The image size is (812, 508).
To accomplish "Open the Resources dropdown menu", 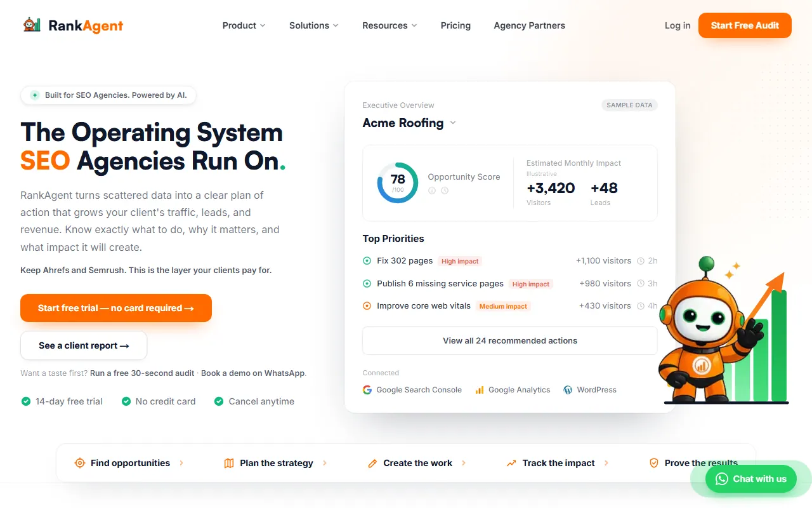I will (390, 25).
